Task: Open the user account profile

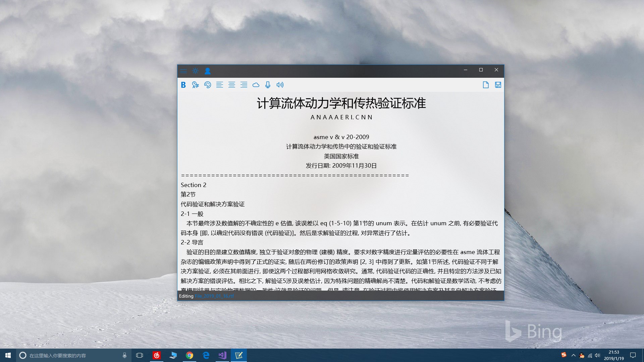Action: pyautogui.click(x=208, y=71)
